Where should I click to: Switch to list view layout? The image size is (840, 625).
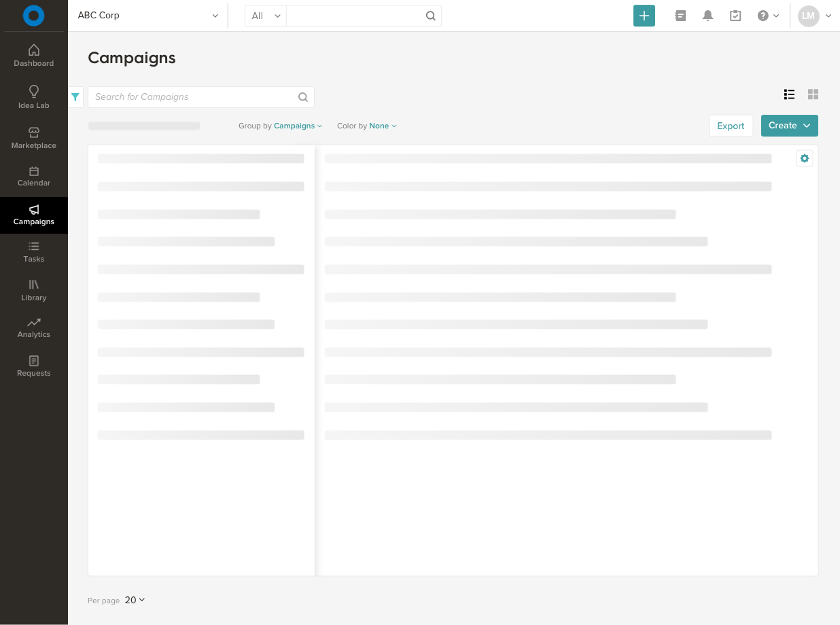[789, 94]
